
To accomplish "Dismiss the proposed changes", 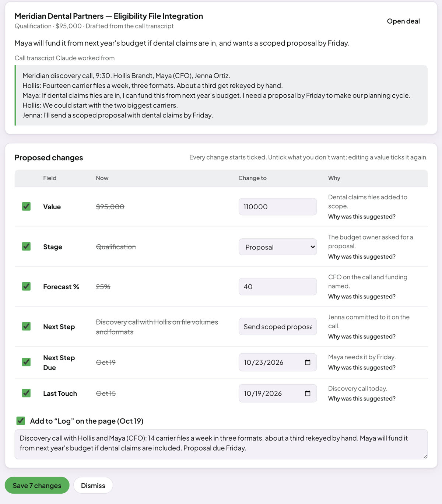I will [x=93, y=486].
